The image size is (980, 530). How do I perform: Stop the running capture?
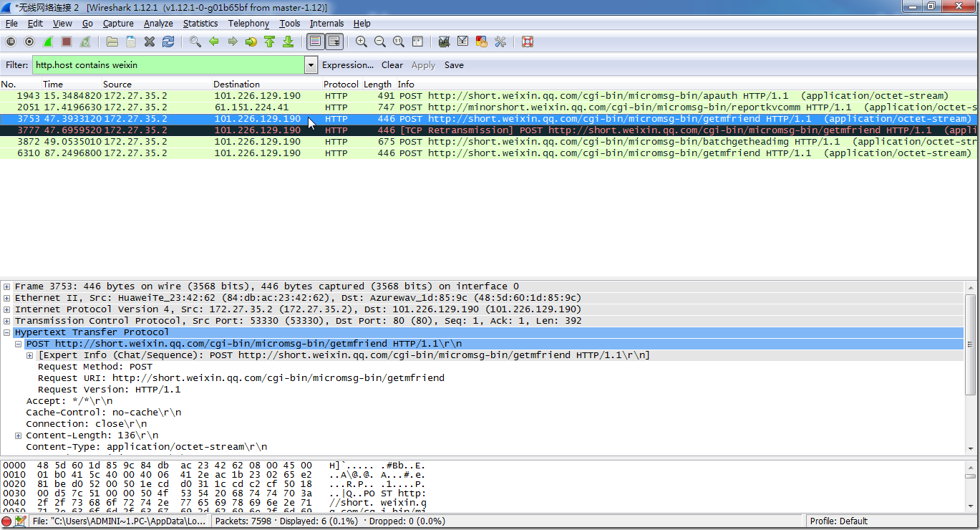(x=67, y=42)
